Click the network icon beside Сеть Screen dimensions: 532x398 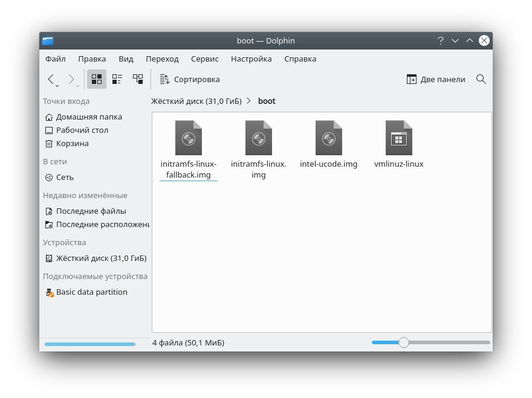click(x=49, y=178)
